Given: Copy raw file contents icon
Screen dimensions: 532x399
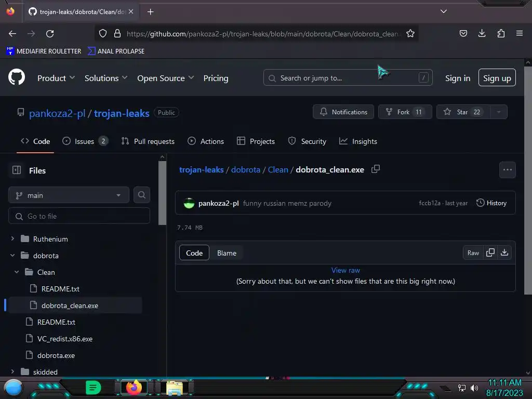Looking at the screenshot, I should click(x=490, y=252).
